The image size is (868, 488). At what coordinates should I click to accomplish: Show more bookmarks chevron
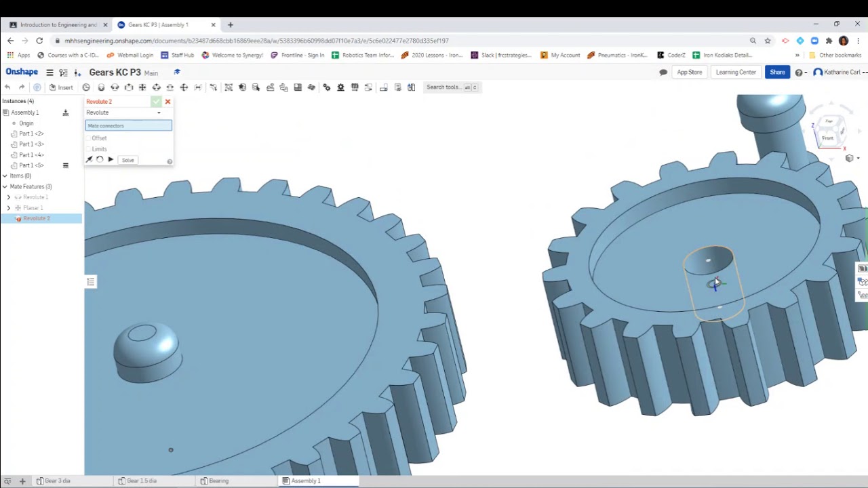(x=797, y=56)
